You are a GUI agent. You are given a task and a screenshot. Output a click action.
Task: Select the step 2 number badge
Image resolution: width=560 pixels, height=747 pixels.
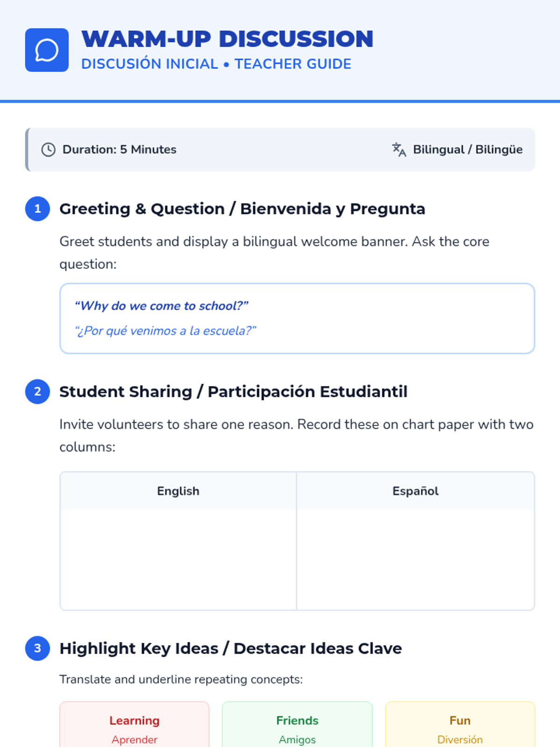pyautogui.click(x=37, y=391)
